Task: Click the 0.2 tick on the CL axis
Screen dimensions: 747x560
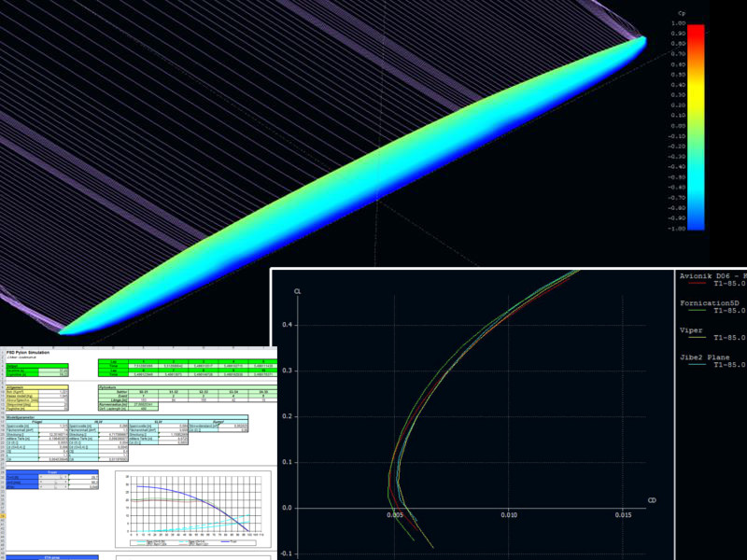Action: (x=287, y=416)
